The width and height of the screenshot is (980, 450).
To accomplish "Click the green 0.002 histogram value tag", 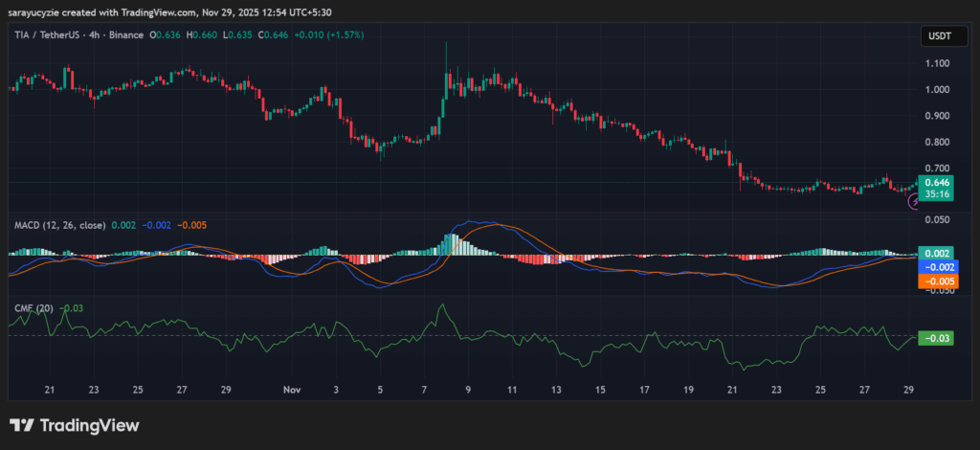I will click(935, 253).
